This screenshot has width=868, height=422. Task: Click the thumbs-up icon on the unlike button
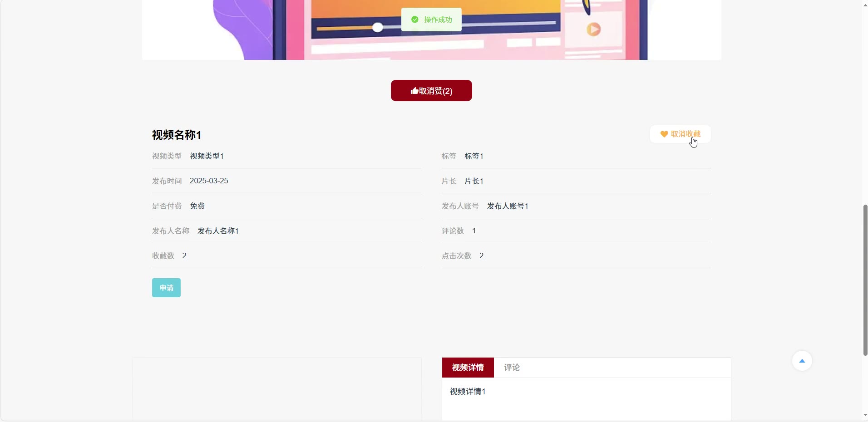[x=414, y=91]
